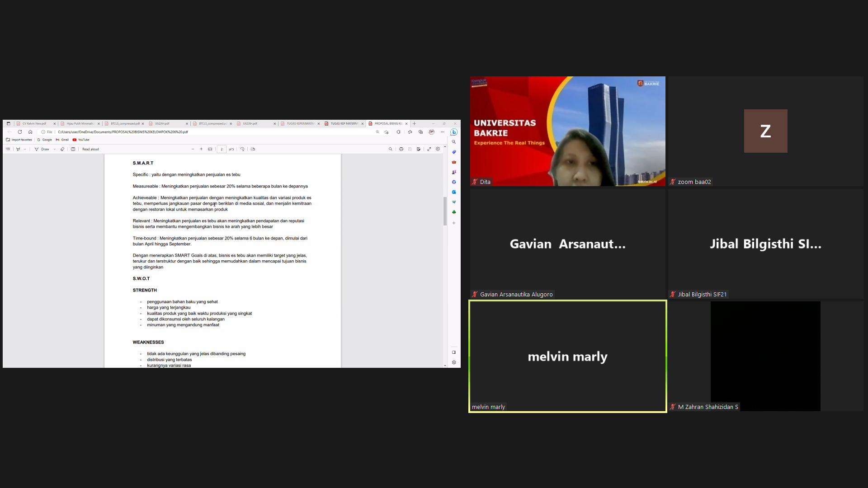Zoom out the PDF document
The width and height of the screenshot is (868, 488).
click(x=193, y=149)
